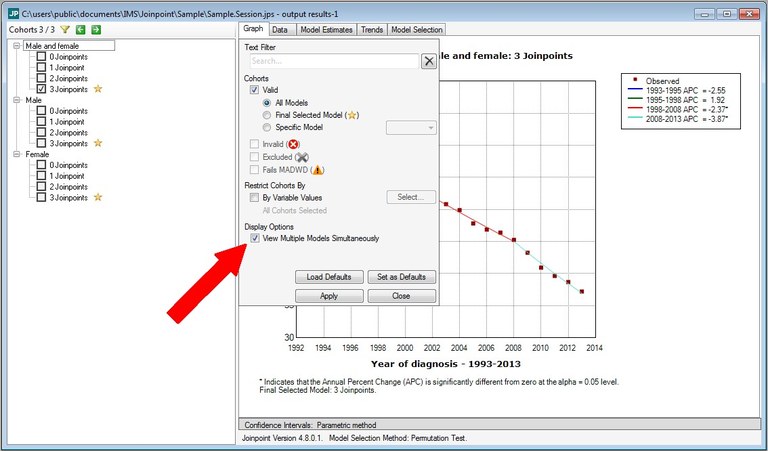Collapse the Male and female tree node

(x=16, y=46)
